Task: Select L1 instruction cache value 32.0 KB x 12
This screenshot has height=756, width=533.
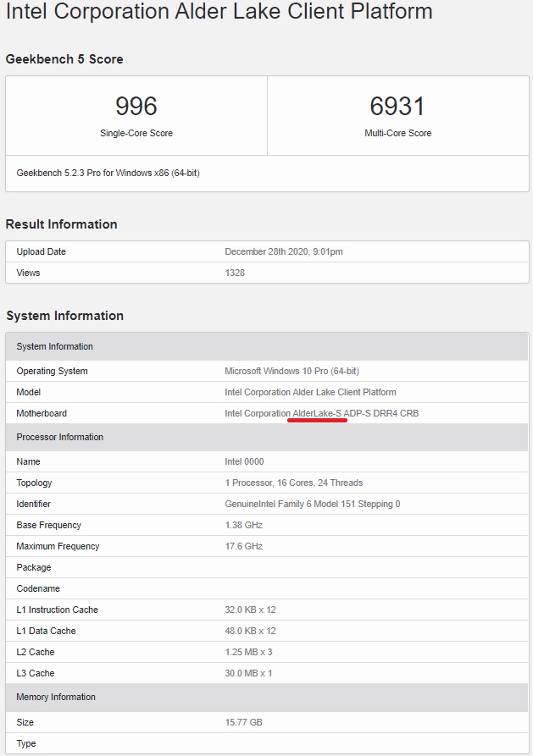Action: pyautogui.click(x=251, y=610)
